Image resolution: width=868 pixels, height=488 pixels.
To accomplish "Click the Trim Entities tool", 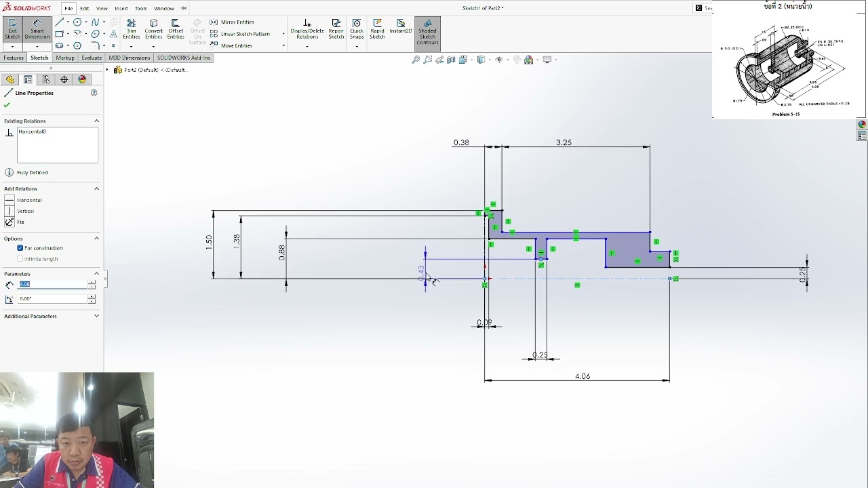I will pos(132,29).
